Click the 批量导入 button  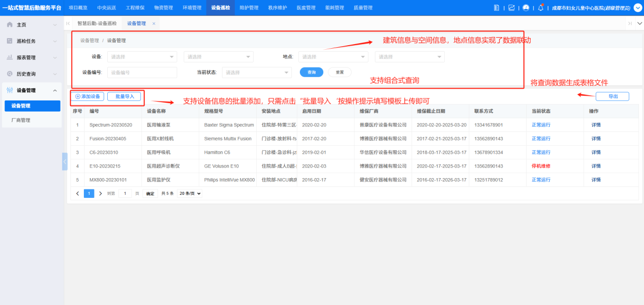(124, 96)
